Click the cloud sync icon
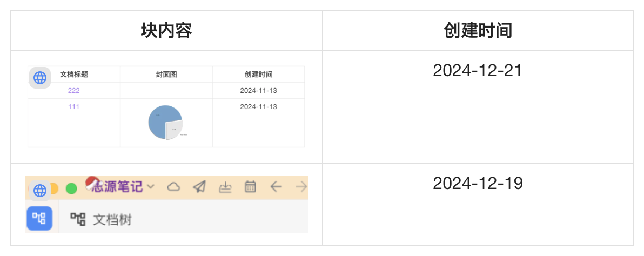Viewport: 644px width, 256px height. (x=173, y=187)
